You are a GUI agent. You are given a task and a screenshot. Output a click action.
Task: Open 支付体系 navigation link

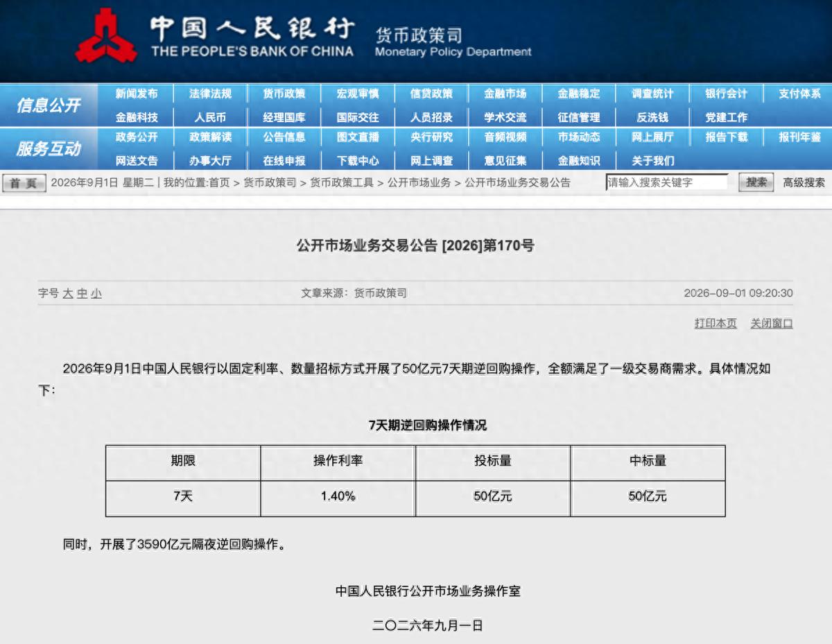pyautogui.click(x=799, y=94)
